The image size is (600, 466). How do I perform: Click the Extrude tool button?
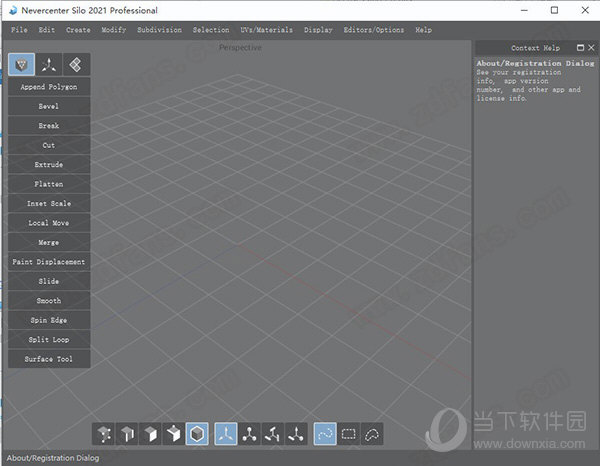click(49, 165)
